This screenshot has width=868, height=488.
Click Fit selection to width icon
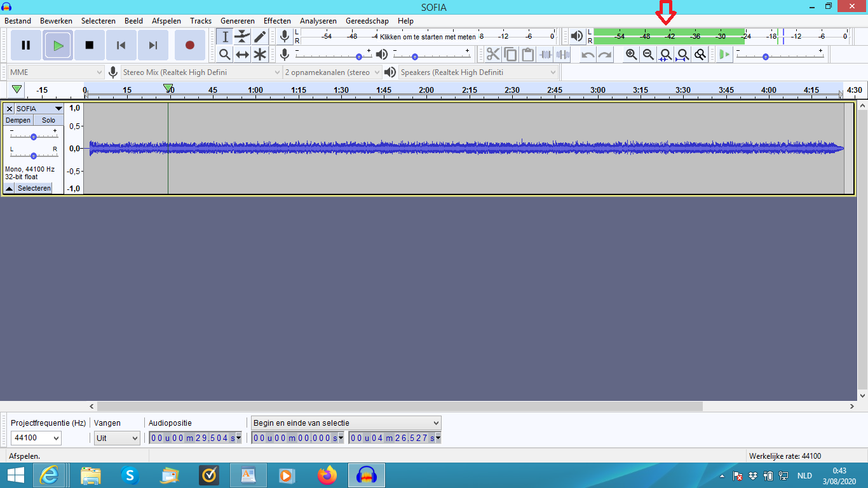point(665,55)
